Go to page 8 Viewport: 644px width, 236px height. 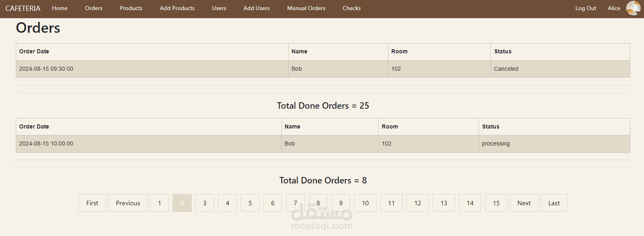318,203
